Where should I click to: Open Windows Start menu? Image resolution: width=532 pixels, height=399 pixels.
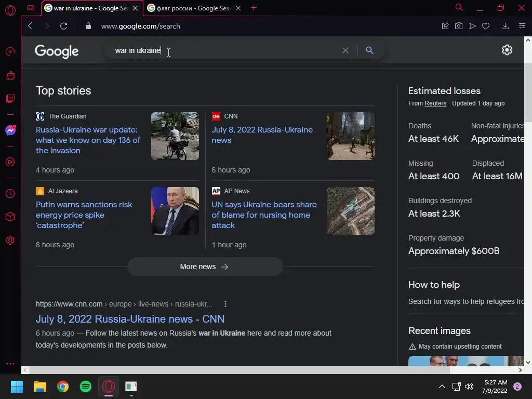[x=17, y=387]
